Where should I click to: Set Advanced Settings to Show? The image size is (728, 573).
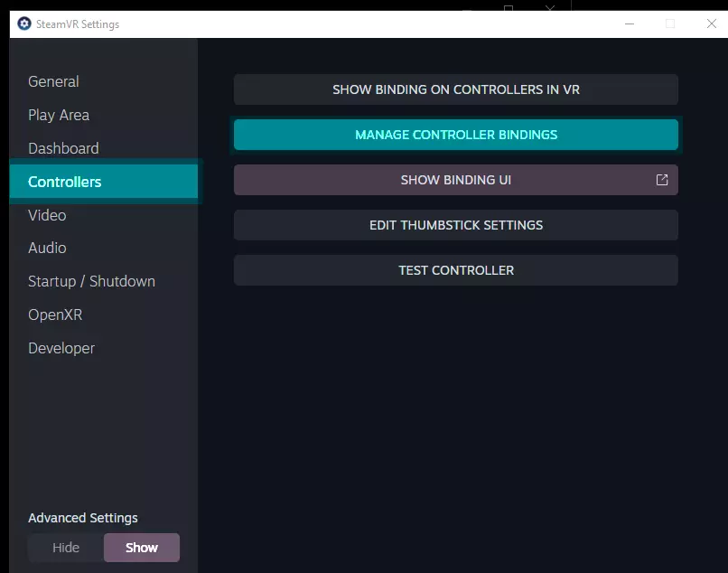[x=142, y=548]
